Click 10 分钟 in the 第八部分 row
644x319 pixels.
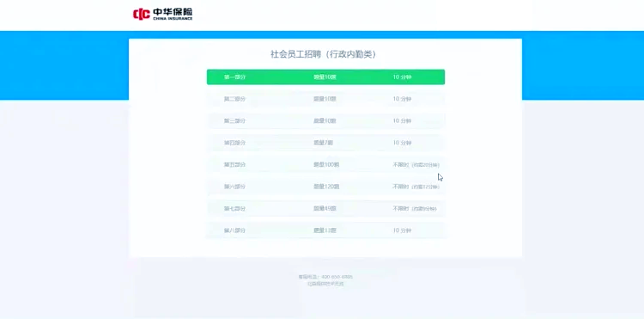tap(402, 230)
